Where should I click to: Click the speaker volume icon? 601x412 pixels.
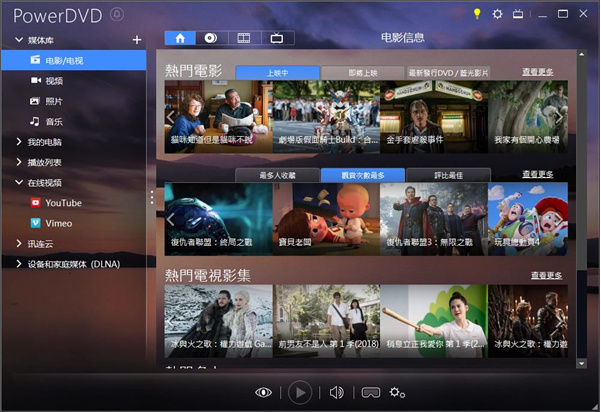[x=337, y=392]
